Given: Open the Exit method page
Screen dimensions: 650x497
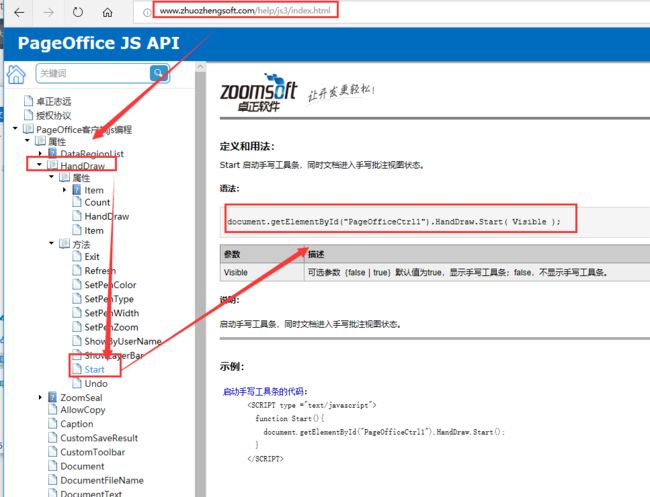Looking at the screenshot, I should coord(92,257).
